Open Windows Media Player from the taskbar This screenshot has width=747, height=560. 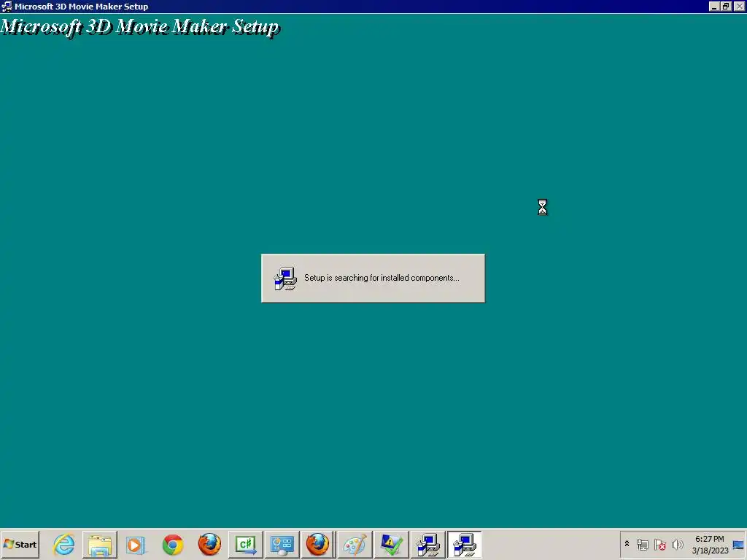(136, 544)
